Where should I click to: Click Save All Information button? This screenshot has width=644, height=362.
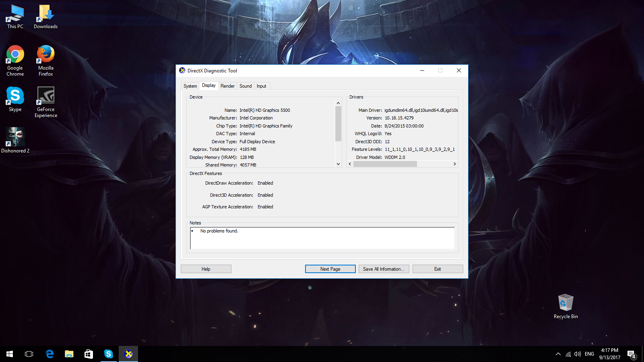click(384, 269)
